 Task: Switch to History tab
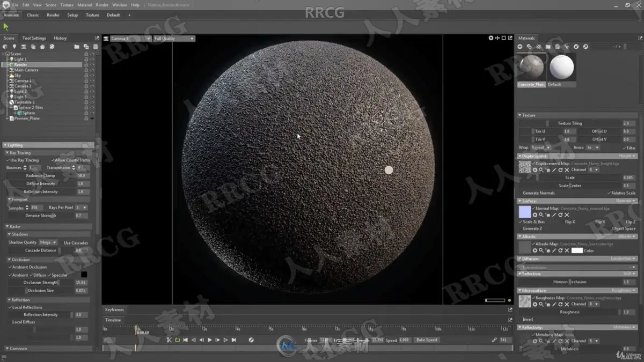pos(60,38)
